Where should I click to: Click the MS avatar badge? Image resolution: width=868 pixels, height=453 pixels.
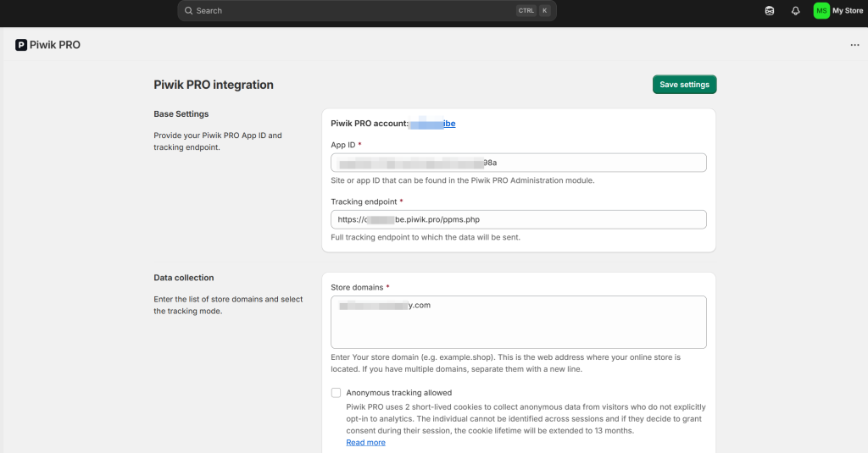click(821, 10)
